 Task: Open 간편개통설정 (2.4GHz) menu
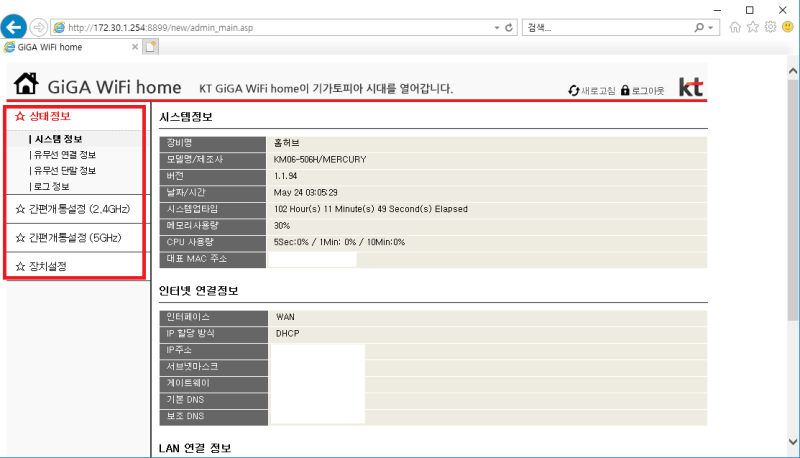point(79,209)
